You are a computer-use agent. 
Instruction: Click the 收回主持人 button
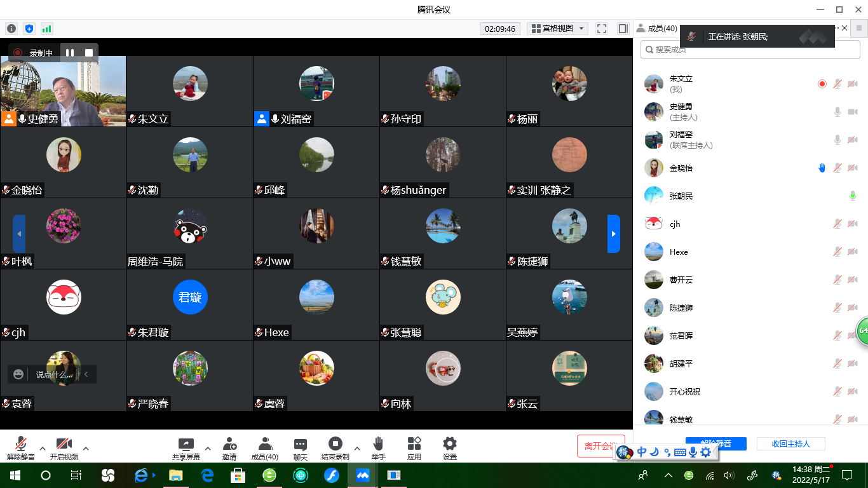click(x=790, y=444)
